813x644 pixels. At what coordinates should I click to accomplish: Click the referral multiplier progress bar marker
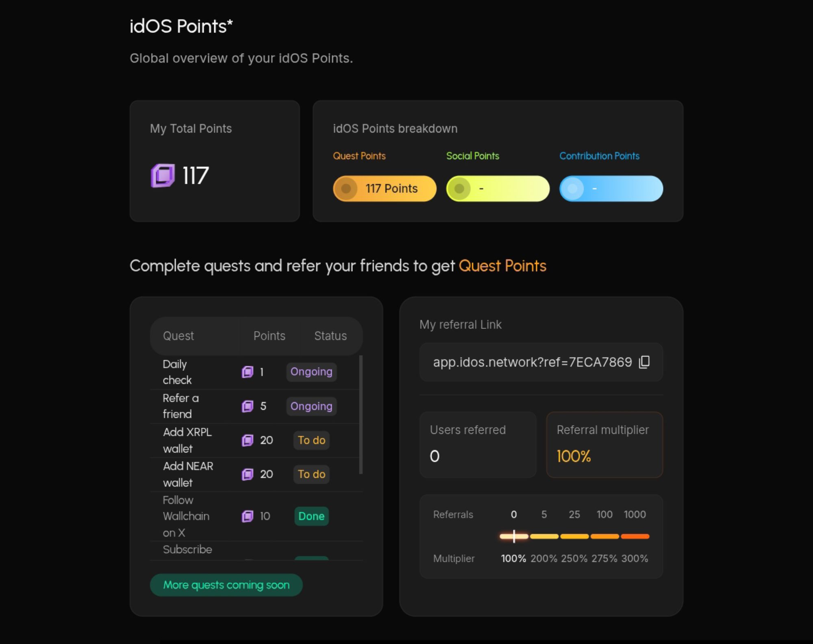[514, 536]
